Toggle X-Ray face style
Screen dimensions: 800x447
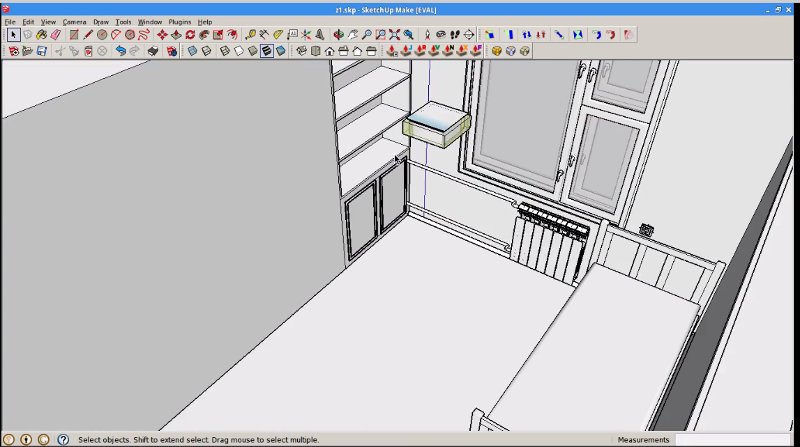[x=192, y=50]
